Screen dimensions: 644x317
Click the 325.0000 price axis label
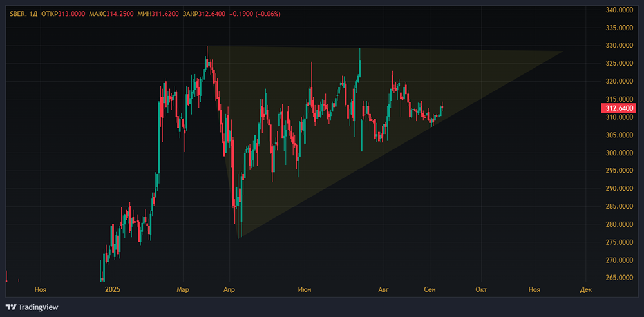(620, 63)
